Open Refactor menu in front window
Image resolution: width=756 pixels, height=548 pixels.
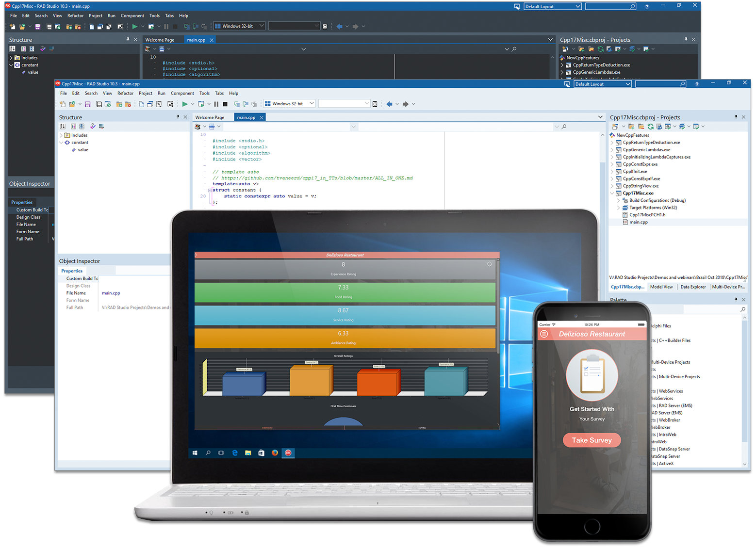(x=125, y=93)
